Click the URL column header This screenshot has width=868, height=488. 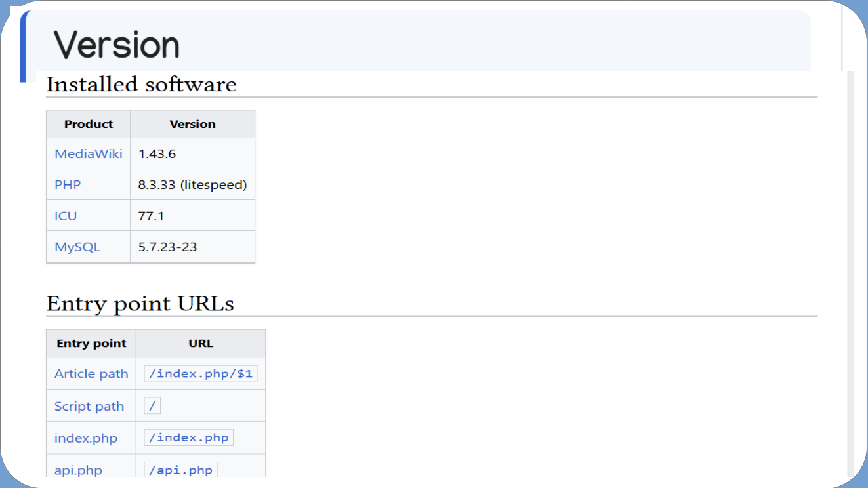click(201, 343)
